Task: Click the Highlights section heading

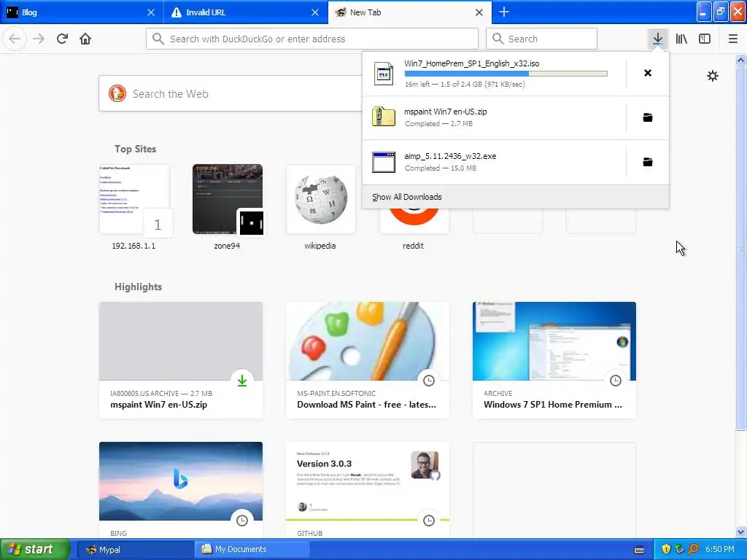Action: [x=138, y=287]
